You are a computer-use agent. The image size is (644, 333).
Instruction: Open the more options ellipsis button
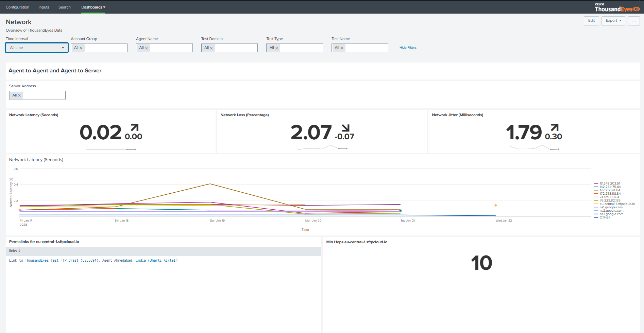634,21
